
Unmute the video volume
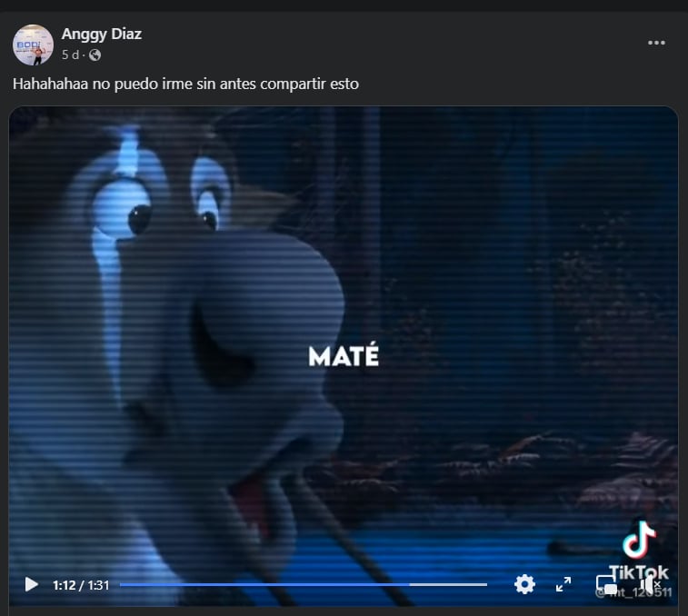click(x=649, y=584)
